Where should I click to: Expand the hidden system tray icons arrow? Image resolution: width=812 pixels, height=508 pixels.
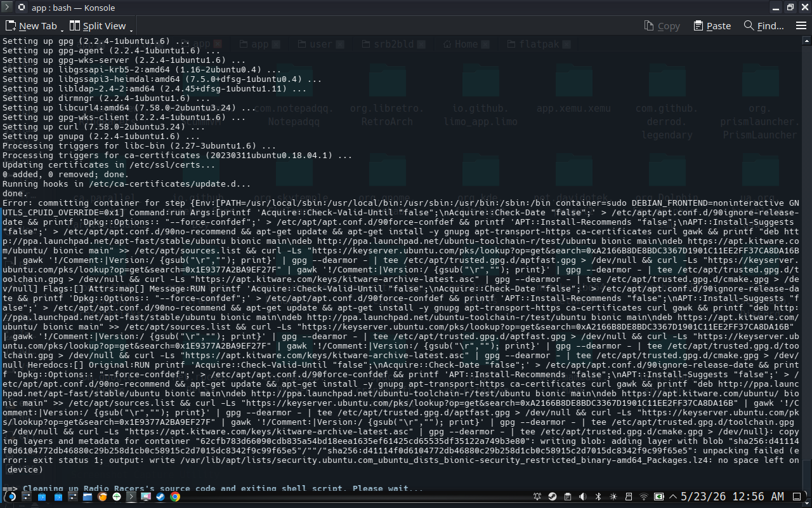(x=673, y=497)
